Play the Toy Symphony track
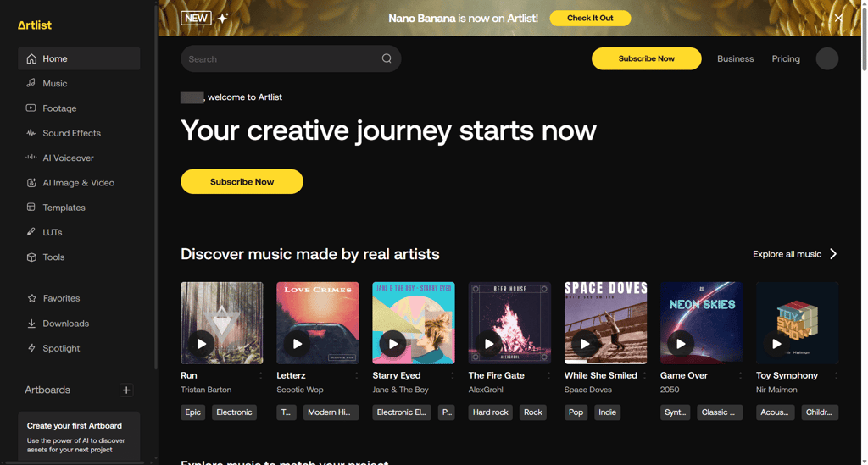This screenshot has height=465, width=868. point(776,344)
